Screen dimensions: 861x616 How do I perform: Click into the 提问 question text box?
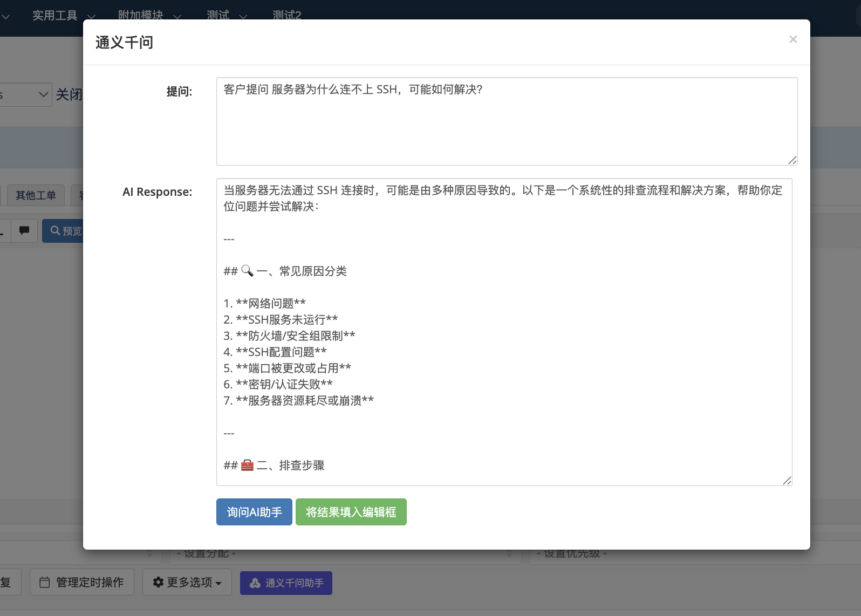click(x=507, y=121)
